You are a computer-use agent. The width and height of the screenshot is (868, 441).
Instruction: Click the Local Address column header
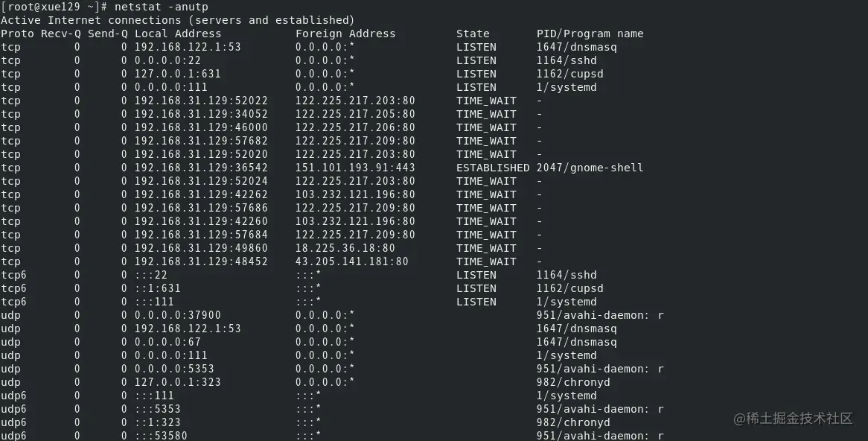(x=178, y=34)
